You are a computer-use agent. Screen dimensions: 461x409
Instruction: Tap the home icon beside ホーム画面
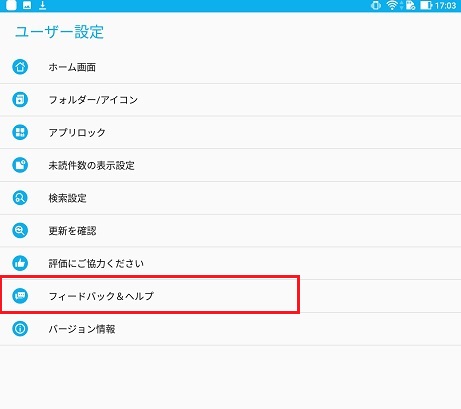(20, 67)
